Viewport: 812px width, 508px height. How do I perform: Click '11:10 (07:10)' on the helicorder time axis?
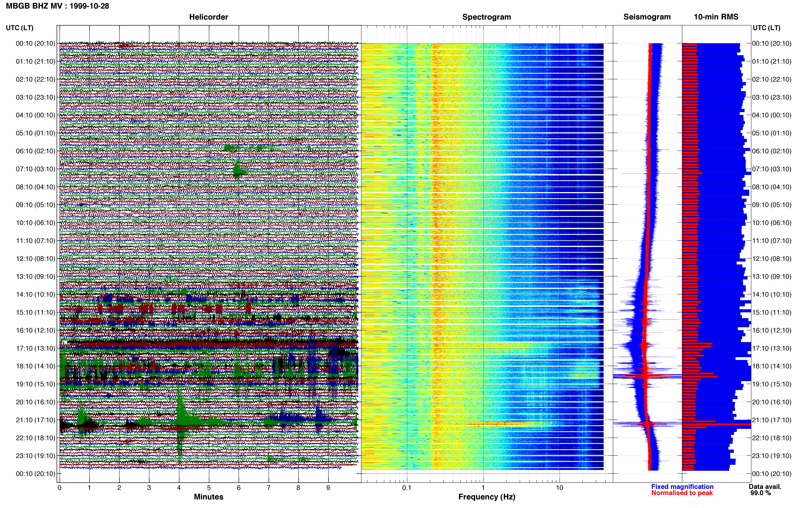(x=36, y=240)
